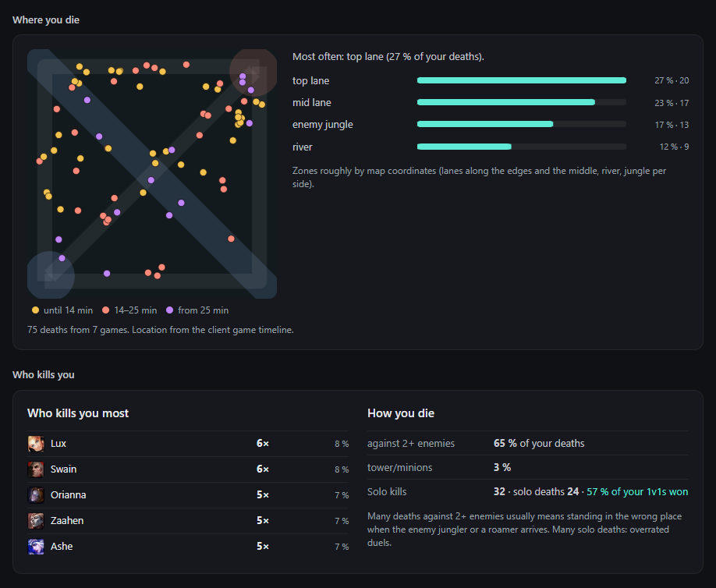Click Ashe's '7 %' share value
The width and height of the screenshot is (716, 588).
point(342,547)
